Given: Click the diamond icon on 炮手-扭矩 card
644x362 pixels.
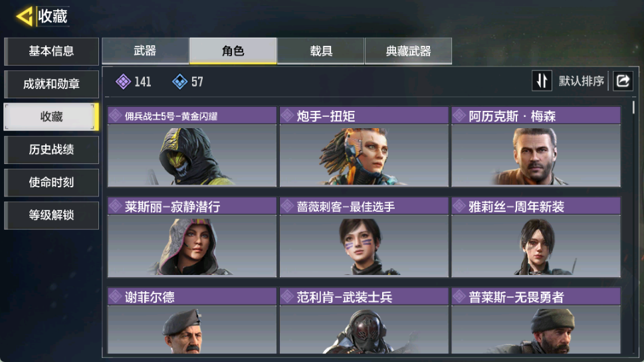Looking at the screenshot, I should pyautogui.click(x=287, y=116).
